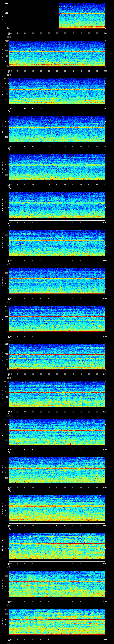Click the 10:14:00 time axis label
114x644 pixels.
pos(9,412)
